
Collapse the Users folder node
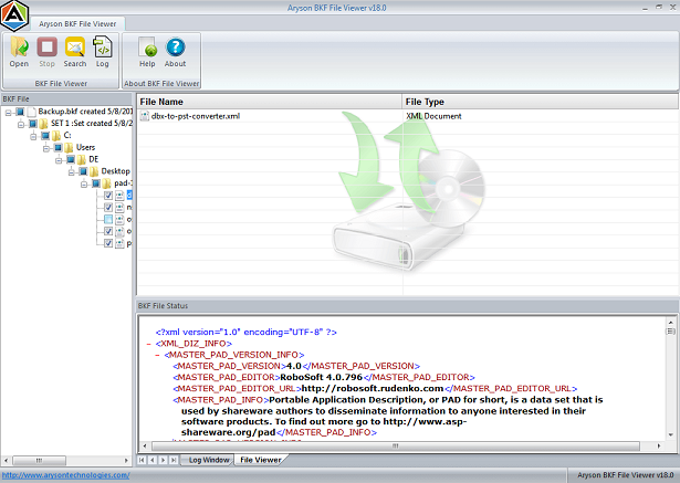46,148
